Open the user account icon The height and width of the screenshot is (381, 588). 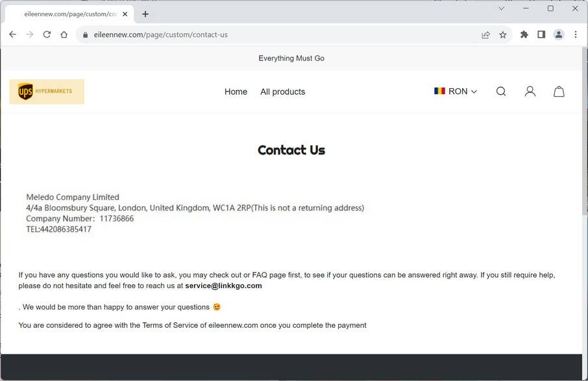coord(530,92)
